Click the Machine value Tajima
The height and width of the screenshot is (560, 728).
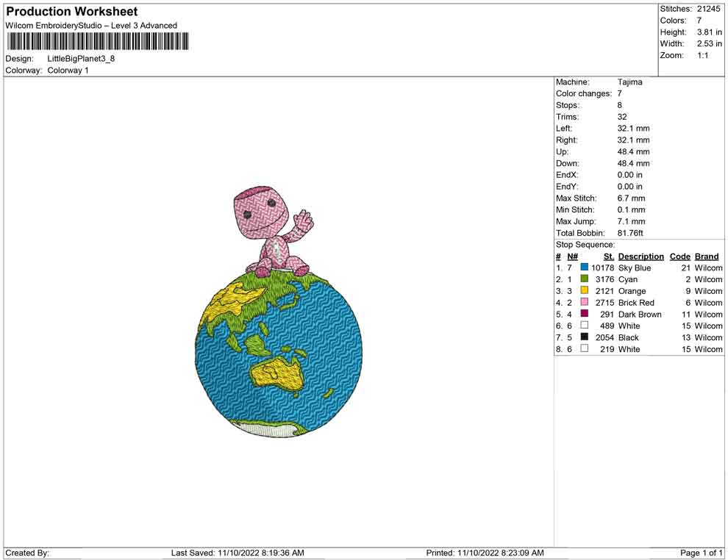[x=629, y=82]
